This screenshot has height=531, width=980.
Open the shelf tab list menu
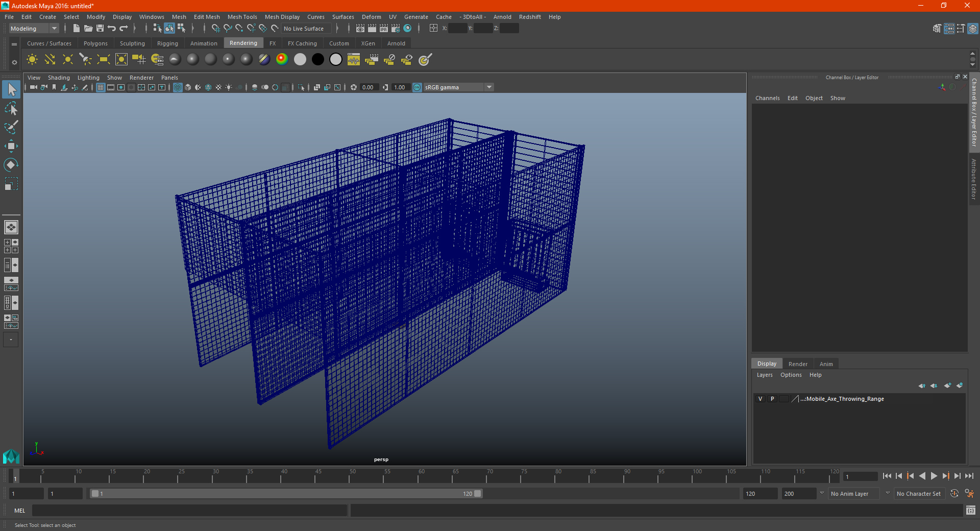pyautogui.click(x=14, y=44)
